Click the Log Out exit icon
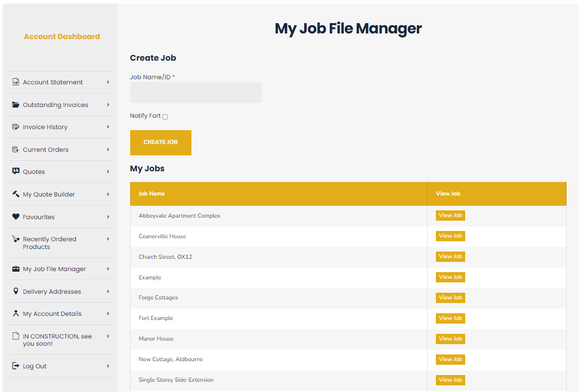The width and height of the screenshot is (582, 392). coord(15,366)
